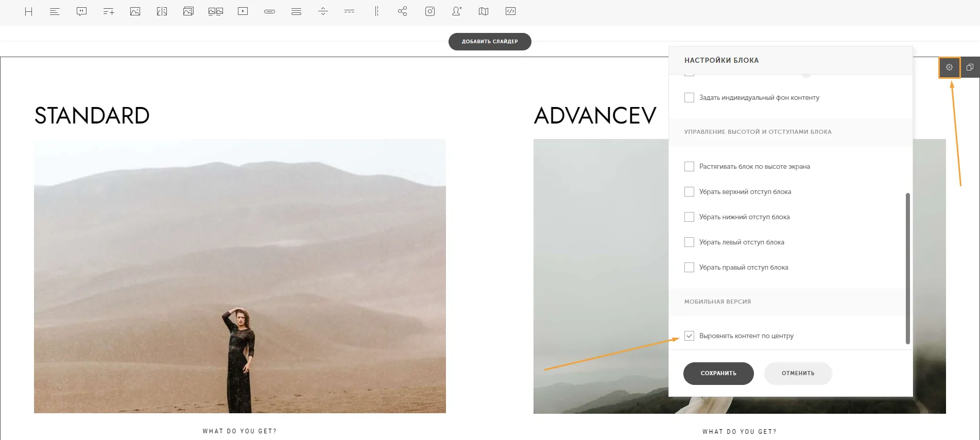Click the Сохранить button
The width and height of the screenshot is (980, 440).
click(718, 374)
